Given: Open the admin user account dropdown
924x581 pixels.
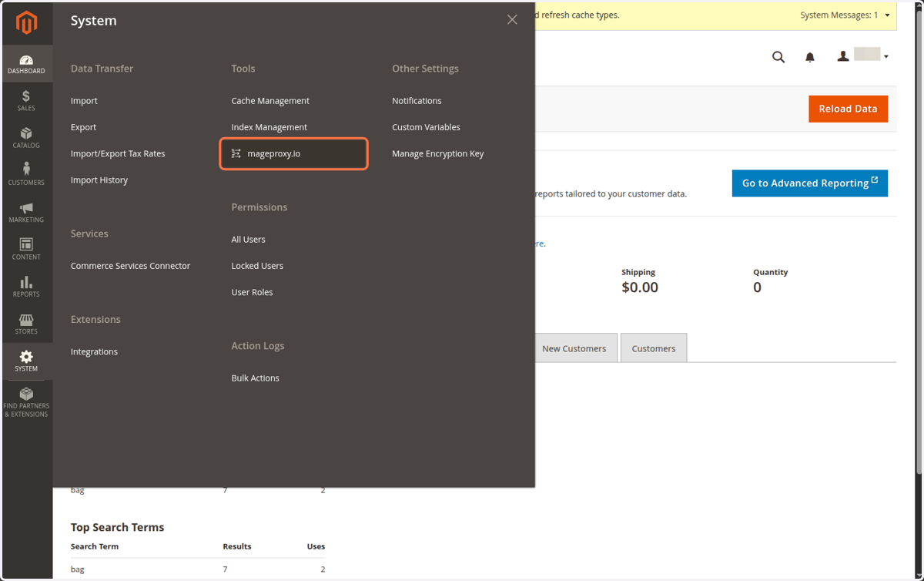Looking at the screenshot, I should tap(863, 56).
